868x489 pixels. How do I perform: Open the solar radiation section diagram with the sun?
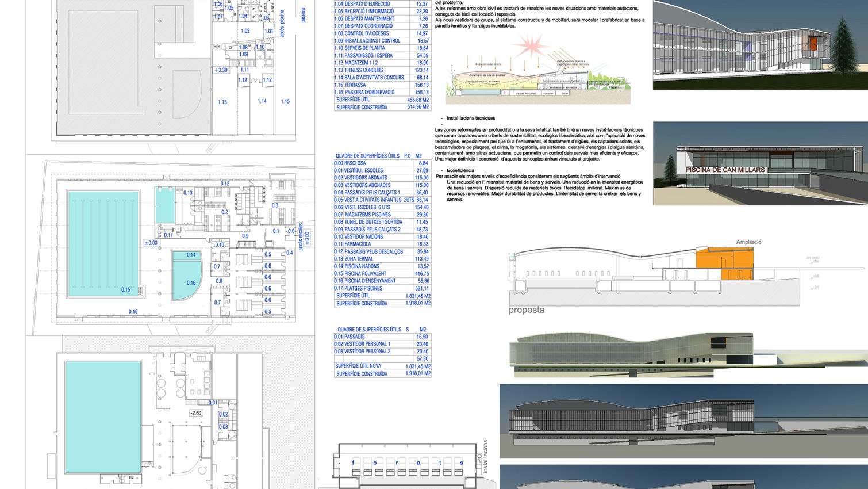(x=538, y=69)
